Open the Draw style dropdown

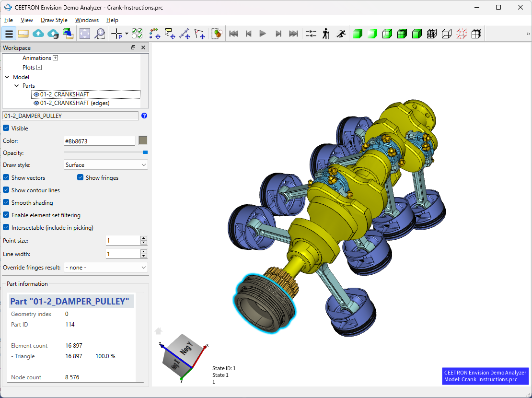click(106, 165)
